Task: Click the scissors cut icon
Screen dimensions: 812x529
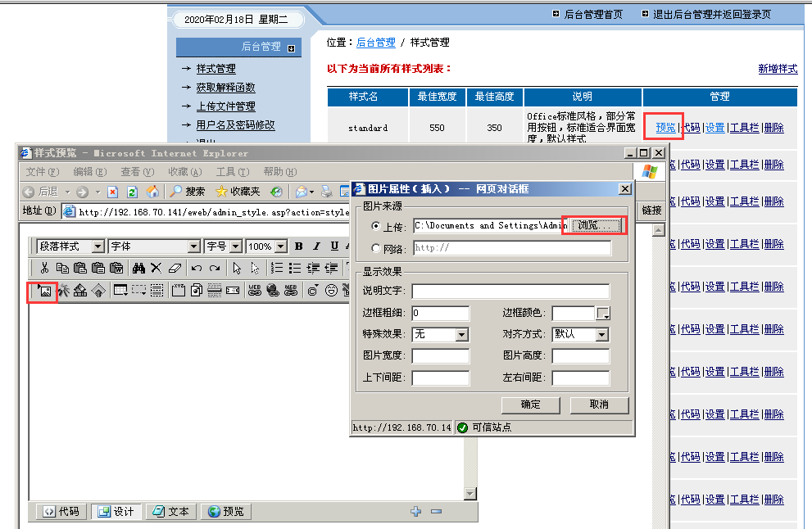Action: click(44, 268)
